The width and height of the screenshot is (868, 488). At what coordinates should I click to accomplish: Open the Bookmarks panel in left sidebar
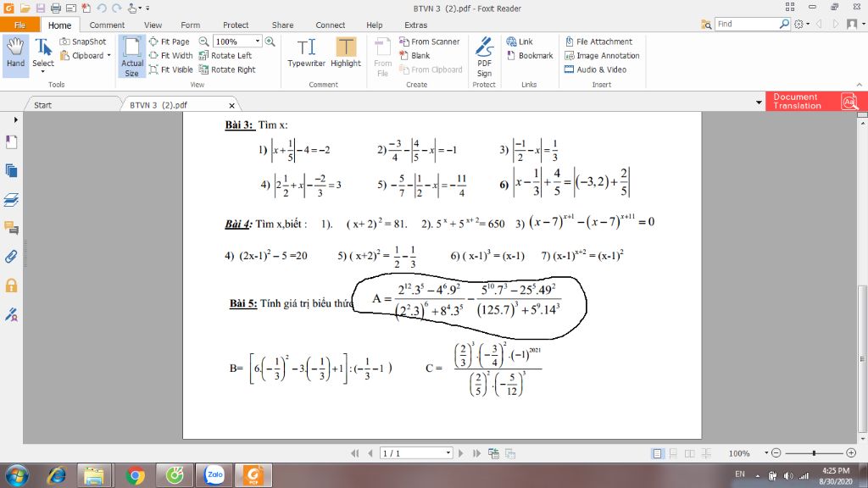[x=11, y=142]
